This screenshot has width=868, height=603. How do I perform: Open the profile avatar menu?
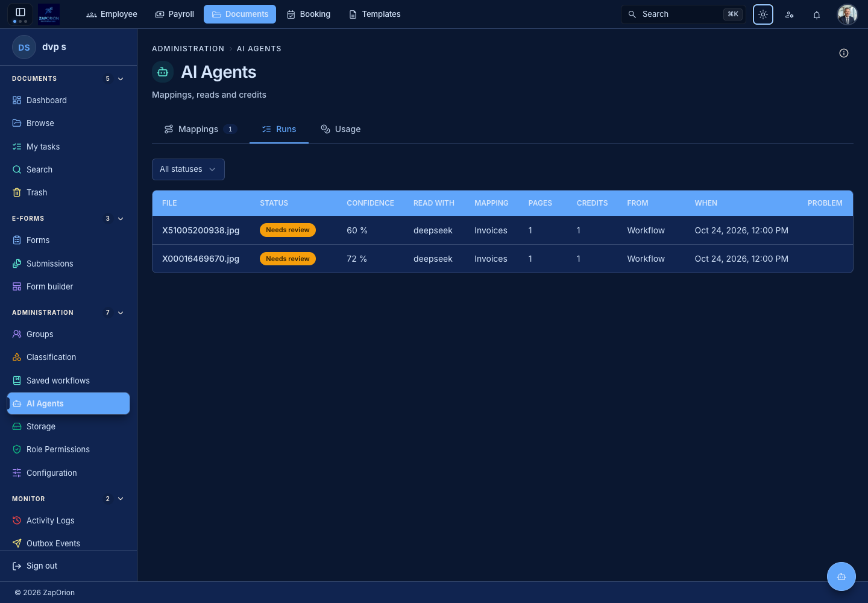pos(848,14)
